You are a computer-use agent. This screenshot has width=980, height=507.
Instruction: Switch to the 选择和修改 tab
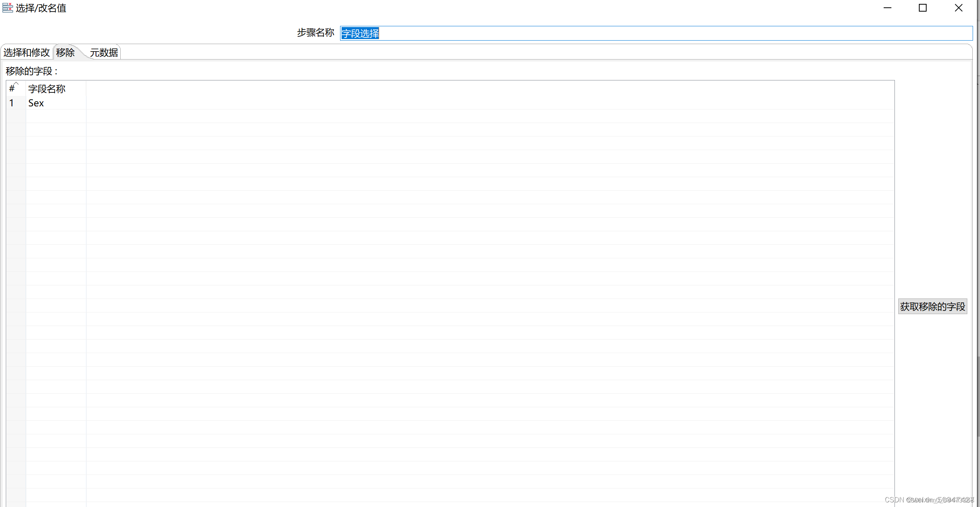coord(26,52)
